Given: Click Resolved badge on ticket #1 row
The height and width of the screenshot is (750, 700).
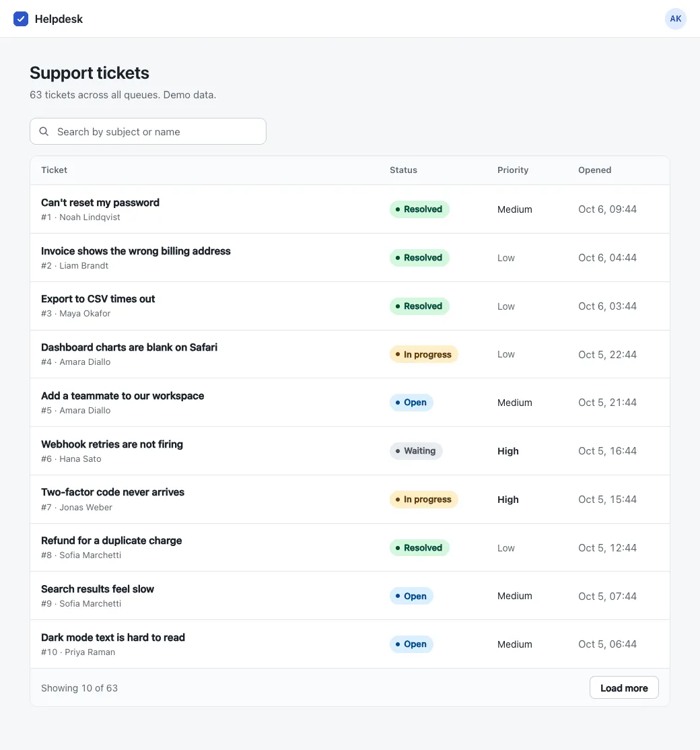Looking at the screenshot, I should coord(419,209).
